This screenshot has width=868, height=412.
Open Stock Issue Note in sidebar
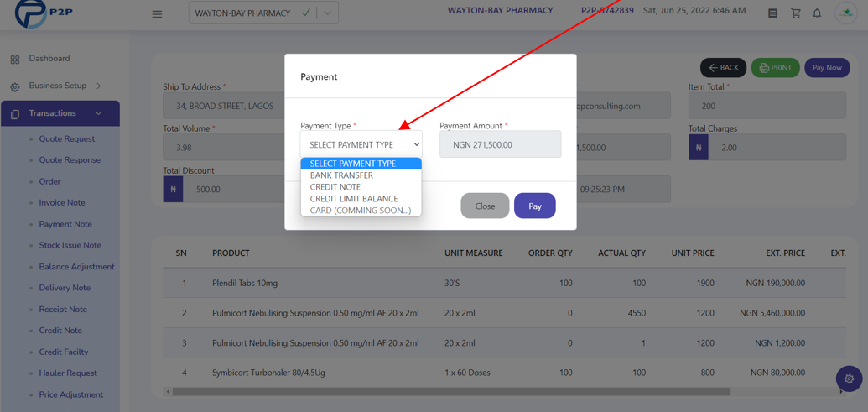(70, 245)
